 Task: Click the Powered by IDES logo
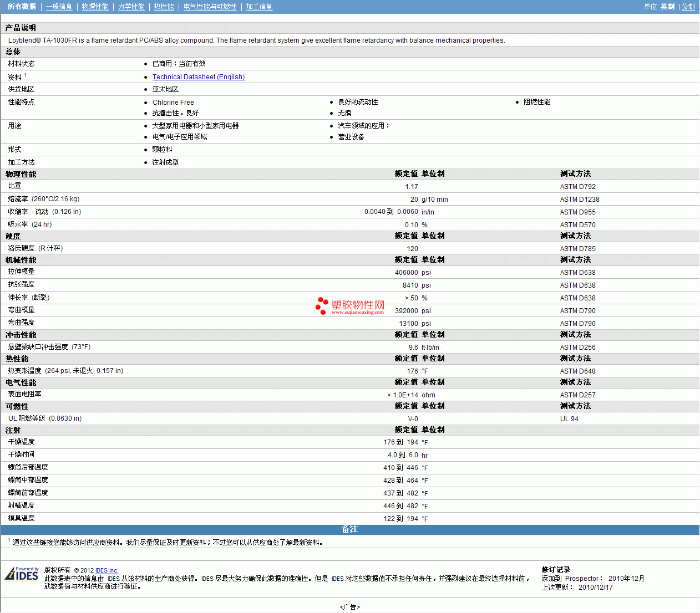tap(22, 574)
